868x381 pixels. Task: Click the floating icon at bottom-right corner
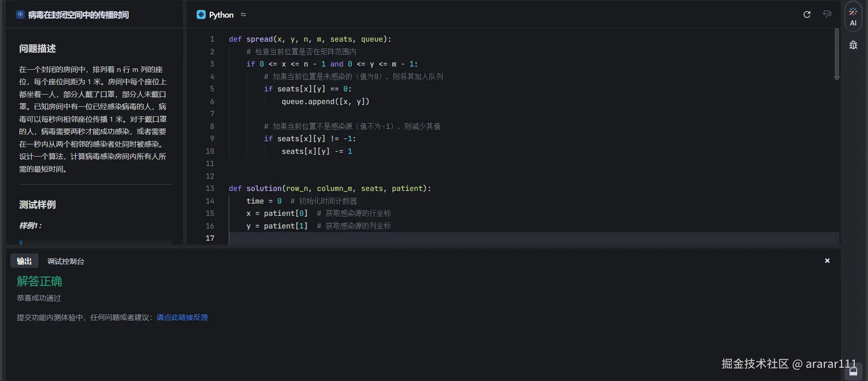click(853, 371)
